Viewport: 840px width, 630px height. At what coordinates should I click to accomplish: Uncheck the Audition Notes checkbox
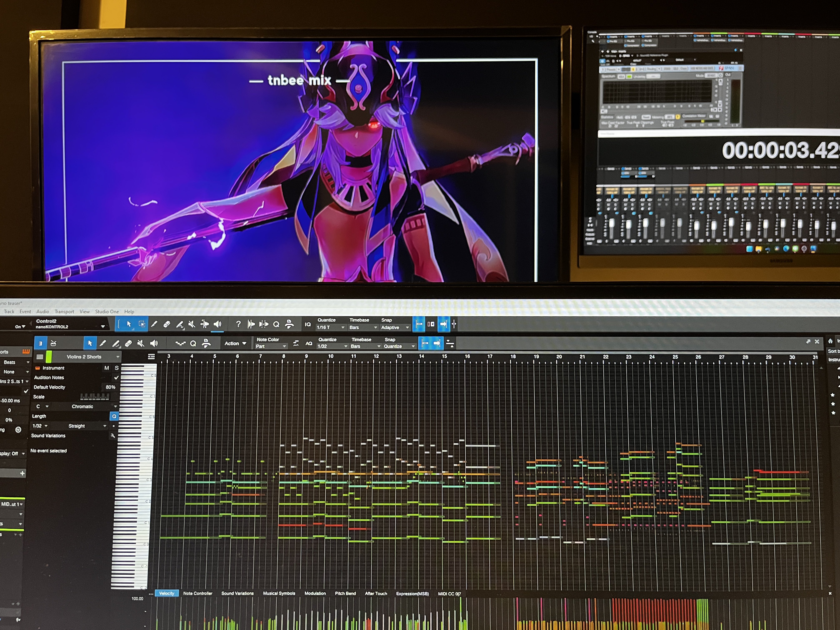pos(117,378)
